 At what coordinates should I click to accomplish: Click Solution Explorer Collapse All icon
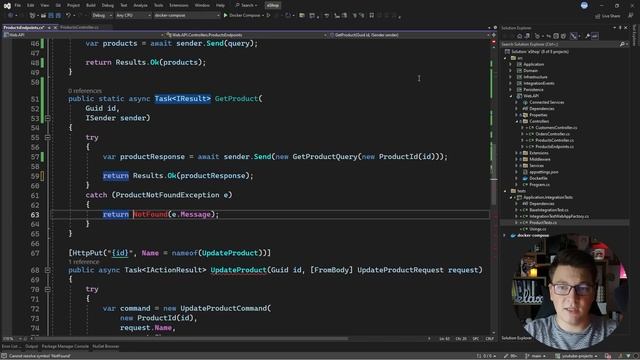point(556,36)
